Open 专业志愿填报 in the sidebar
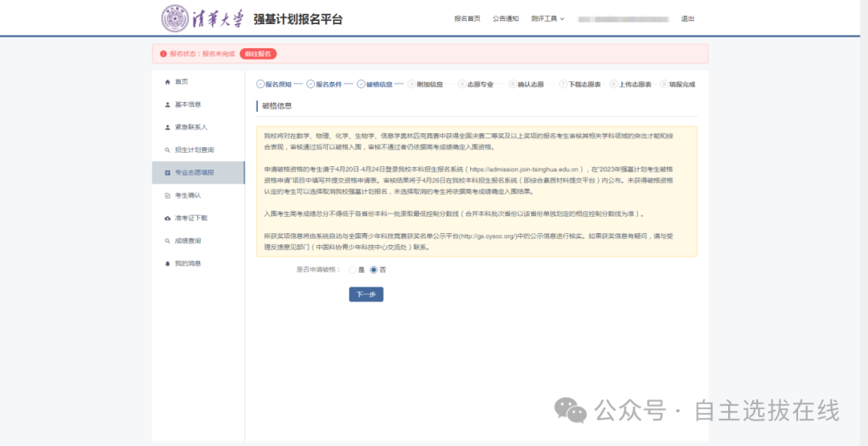 [194, 173]
